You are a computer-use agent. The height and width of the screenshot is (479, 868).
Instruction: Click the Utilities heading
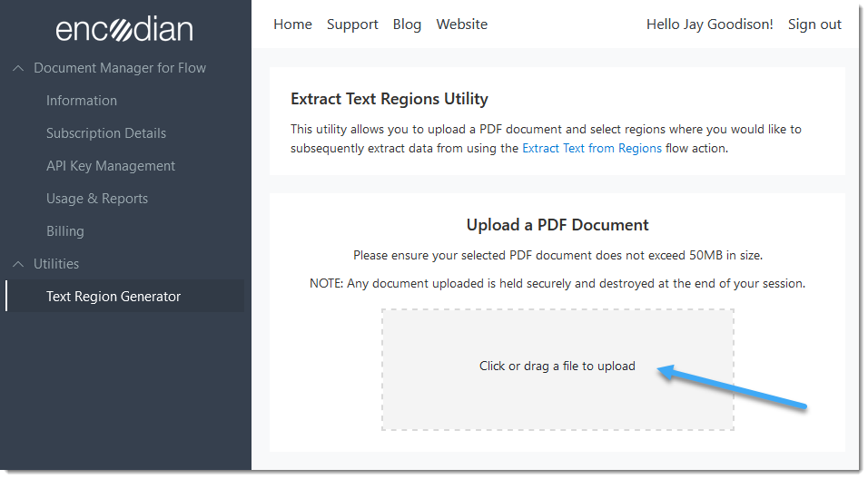(56, 264)
